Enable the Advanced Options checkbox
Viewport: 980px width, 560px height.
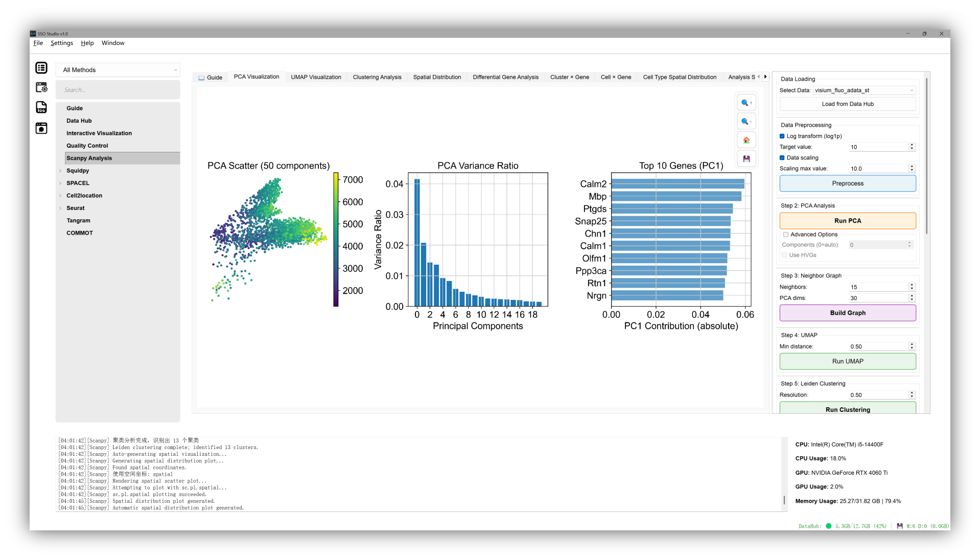(786, 235)
